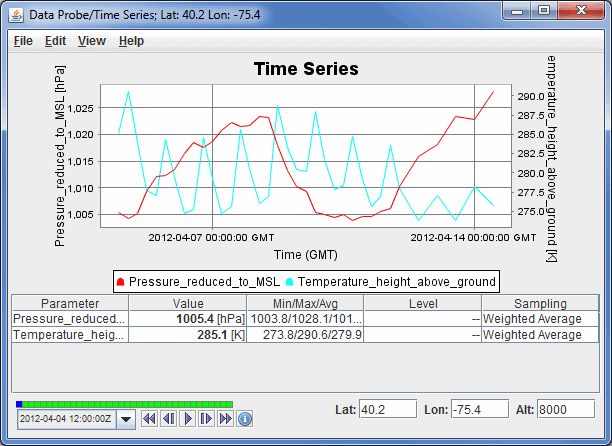This screenshot has width=612, height=446.
Task: Click the Level cell in the Temperature row
Action: pos(423,335)
